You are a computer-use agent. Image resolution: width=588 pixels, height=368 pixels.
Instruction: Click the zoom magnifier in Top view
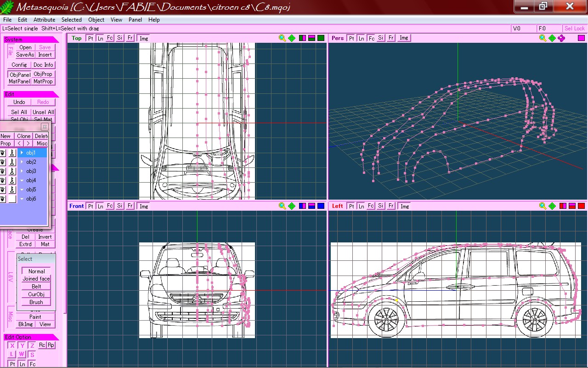coord(283,38)
